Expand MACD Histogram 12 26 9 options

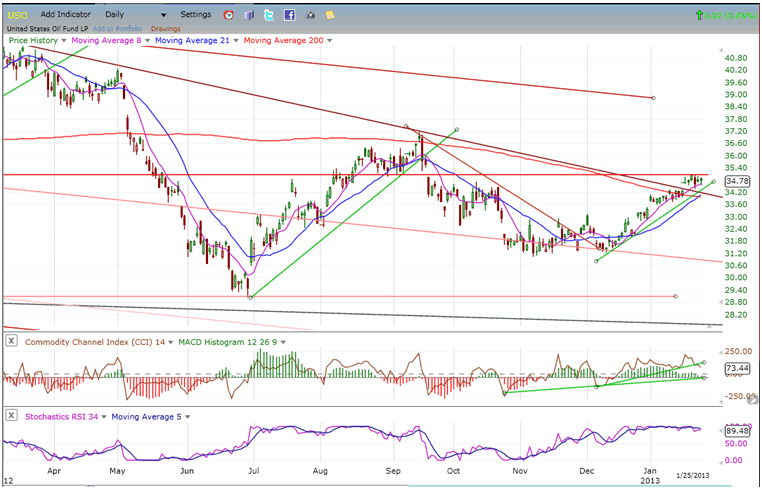tap(285, 342)
